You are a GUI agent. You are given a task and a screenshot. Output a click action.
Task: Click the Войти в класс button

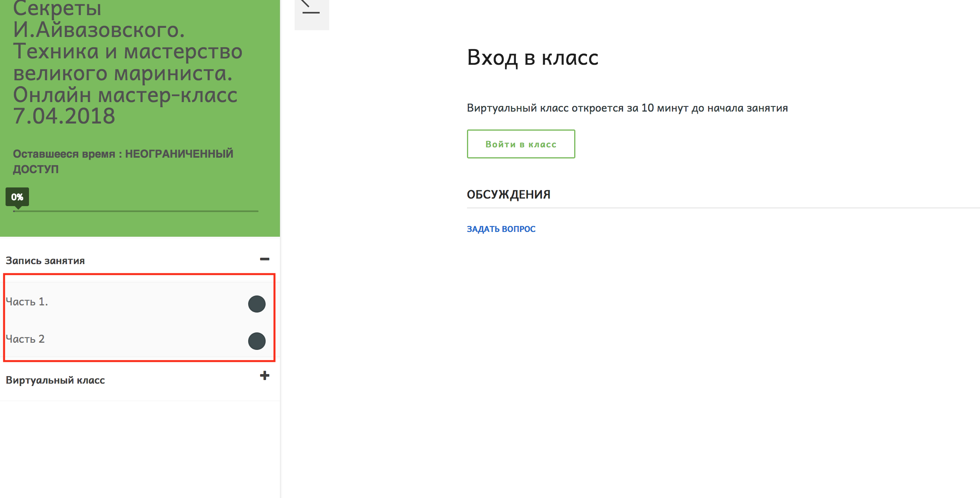(521, 144)
